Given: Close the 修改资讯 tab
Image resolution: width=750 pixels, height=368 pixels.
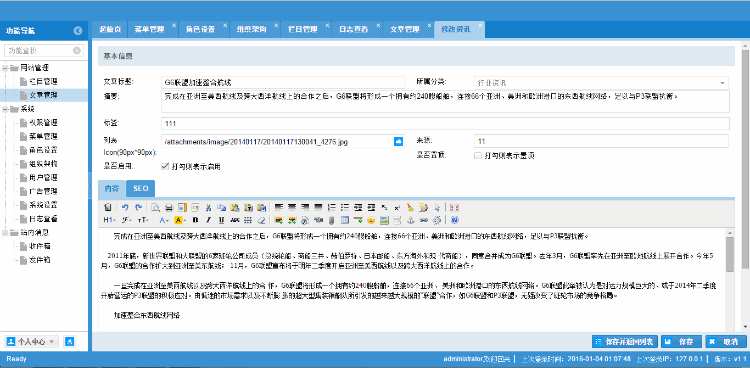Looking at the screenshot, I should [x=481, y=25].
